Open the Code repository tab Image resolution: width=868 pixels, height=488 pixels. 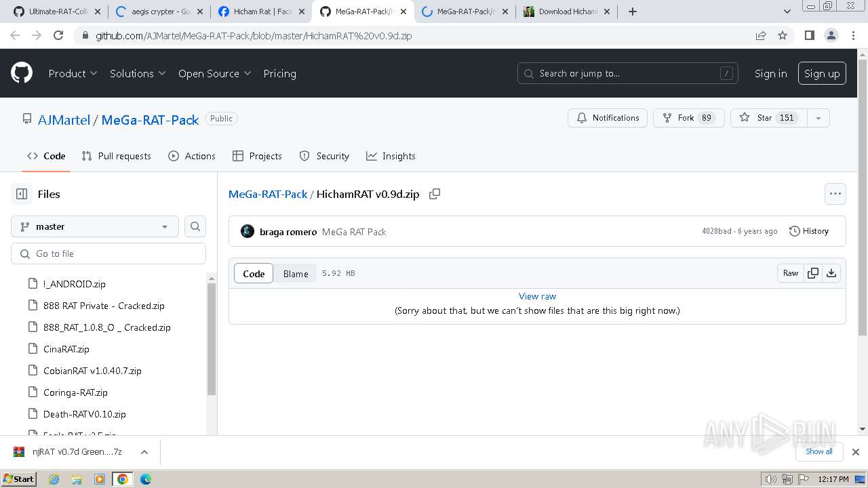point(46,156)
